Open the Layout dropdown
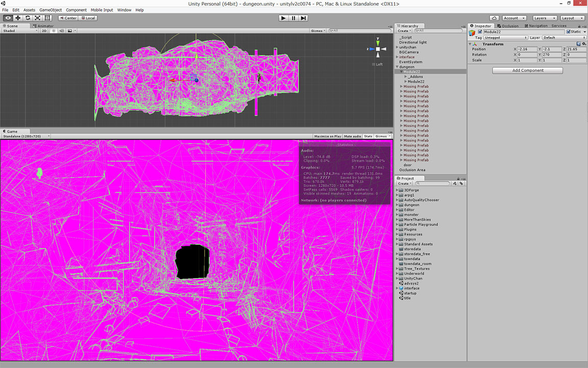 572,18
